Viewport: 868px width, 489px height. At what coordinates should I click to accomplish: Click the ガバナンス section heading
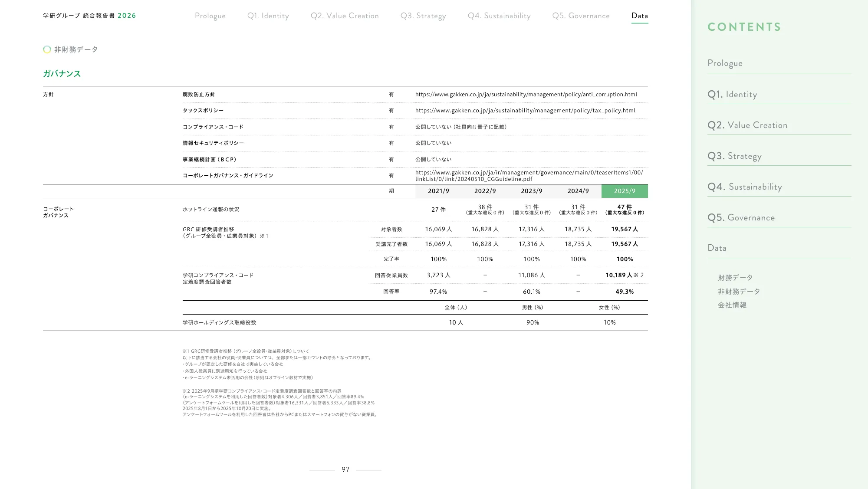[x=62, y=74]
